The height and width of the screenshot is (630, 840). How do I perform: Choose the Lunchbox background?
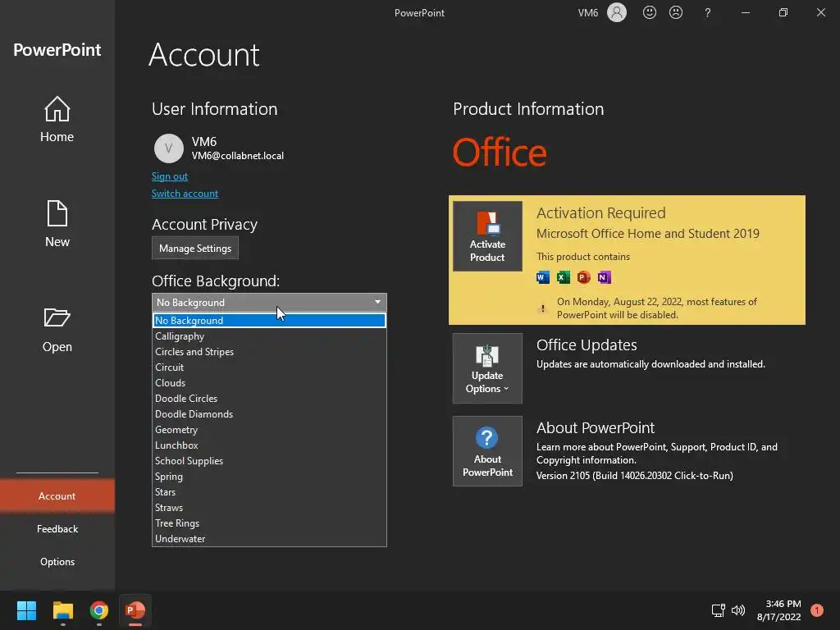(269, 445)
